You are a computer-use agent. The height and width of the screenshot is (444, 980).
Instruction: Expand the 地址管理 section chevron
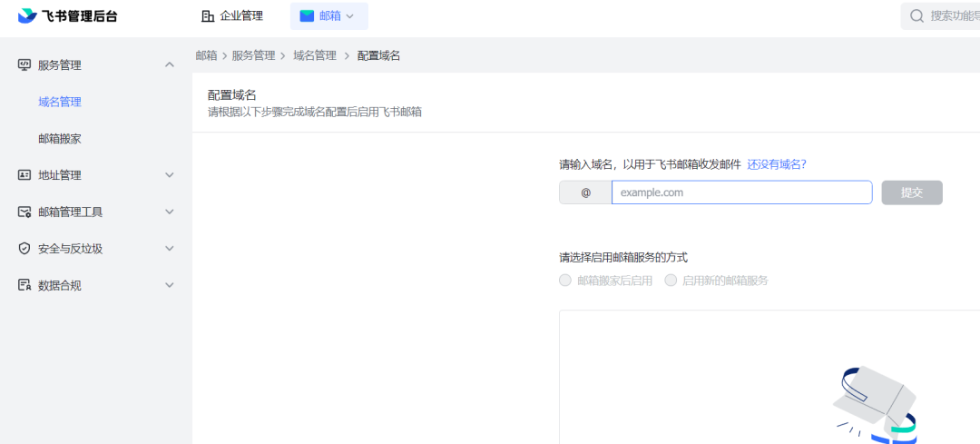tap(169, 175)
